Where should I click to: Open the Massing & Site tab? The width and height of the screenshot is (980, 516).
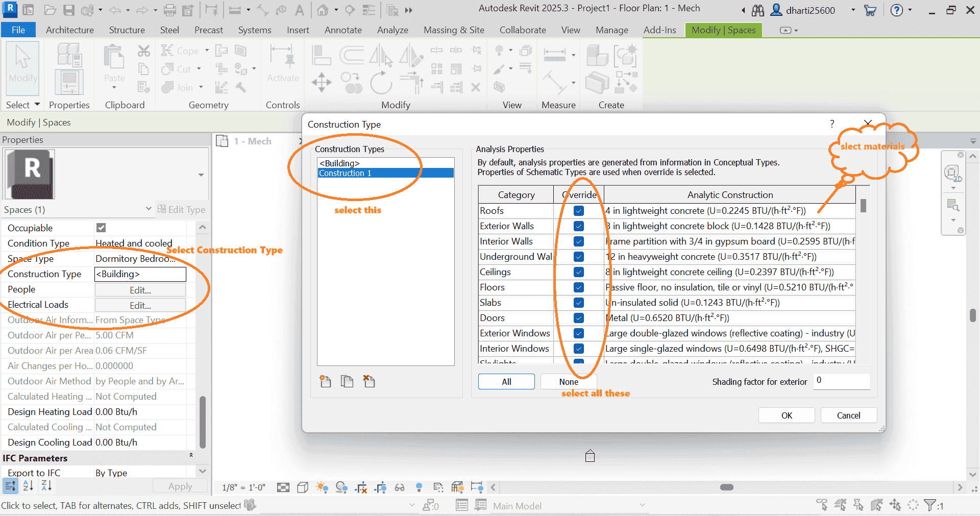pyautogui.click(x=453, y=30)
